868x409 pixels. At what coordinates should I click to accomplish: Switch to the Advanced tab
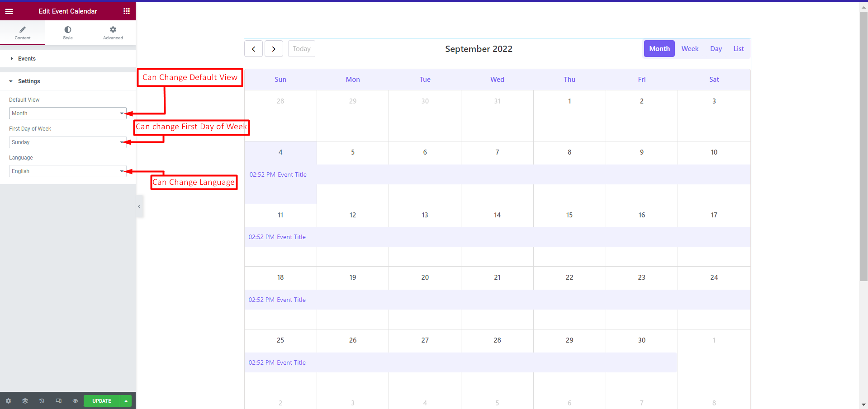113,33
